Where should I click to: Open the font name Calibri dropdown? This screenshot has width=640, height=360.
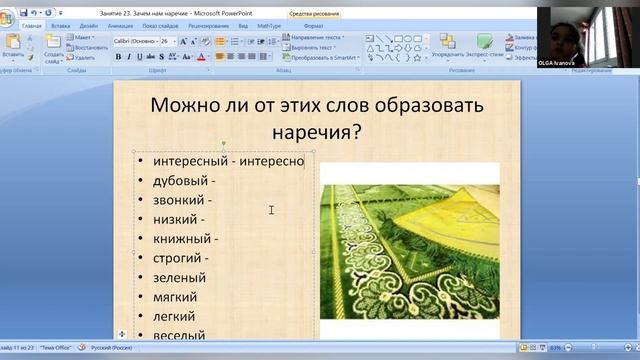coord(157,41)
